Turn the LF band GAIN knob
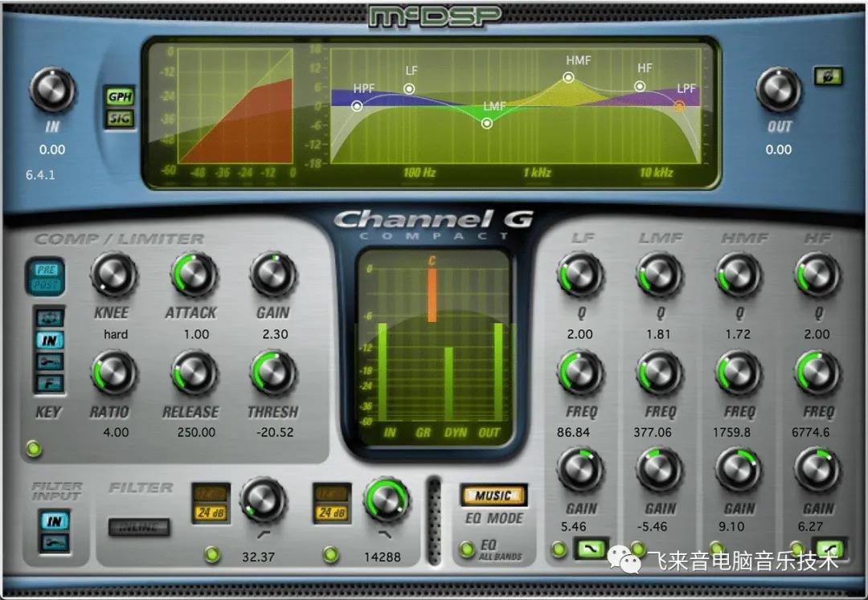This screenshot has height=600, width=868. point(580,471)
